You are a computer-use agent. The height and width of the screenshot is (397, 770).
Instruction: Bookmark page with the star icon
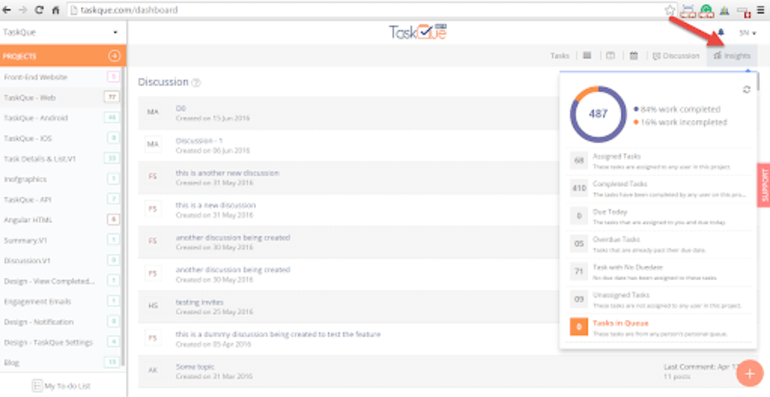(x=670, y=10)
